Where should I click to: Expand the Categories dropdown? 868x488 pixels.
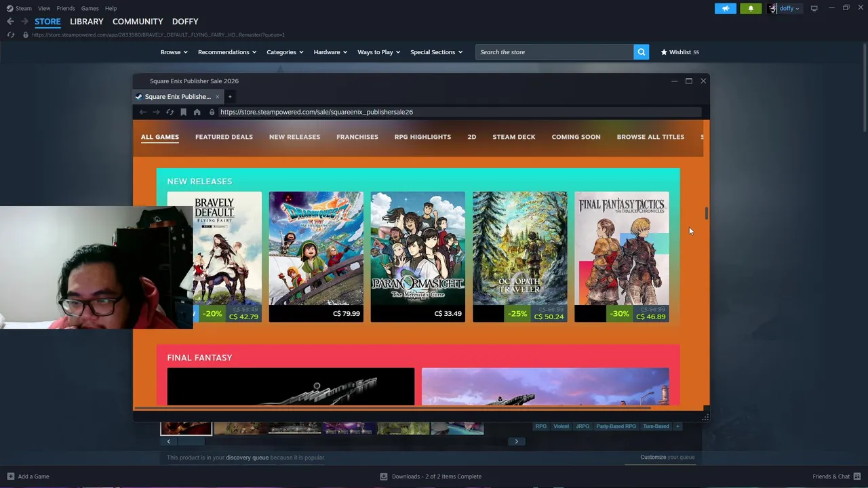285,52
